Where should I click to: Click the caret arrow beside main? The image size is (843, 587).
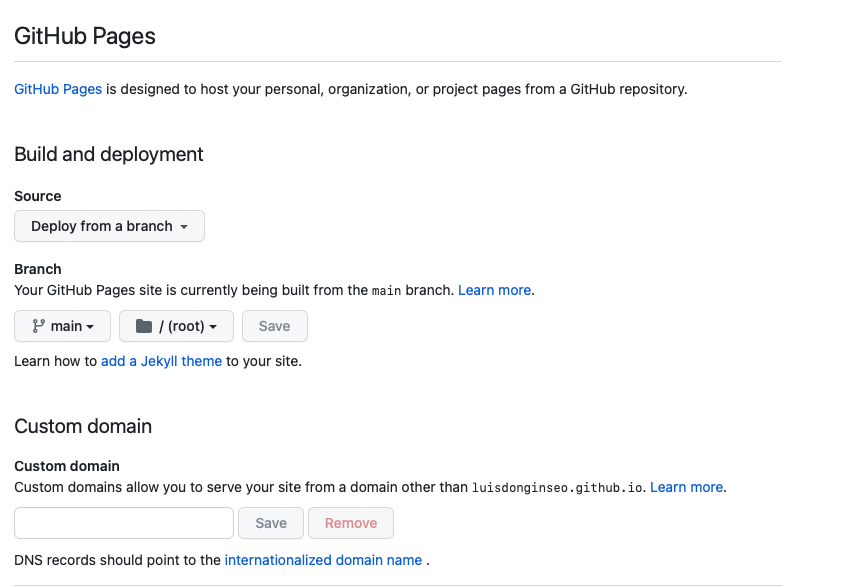tap(90, 327)
